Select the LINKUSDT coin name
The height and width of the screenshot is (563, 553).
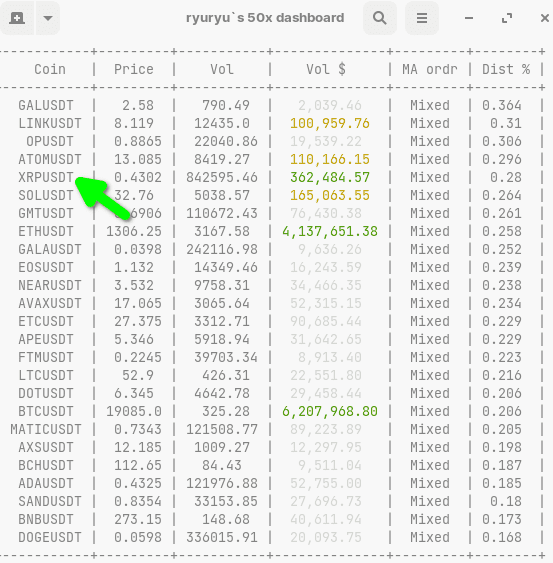pyautogui.click(x=50, y=124)
